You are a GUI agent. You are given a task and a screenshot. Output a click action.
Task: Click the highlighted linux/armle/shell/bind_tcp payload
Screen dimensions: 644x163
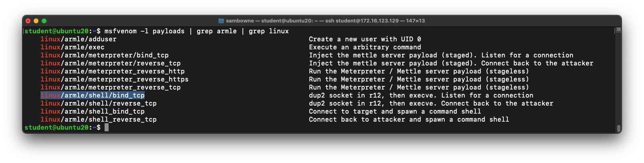93,95
